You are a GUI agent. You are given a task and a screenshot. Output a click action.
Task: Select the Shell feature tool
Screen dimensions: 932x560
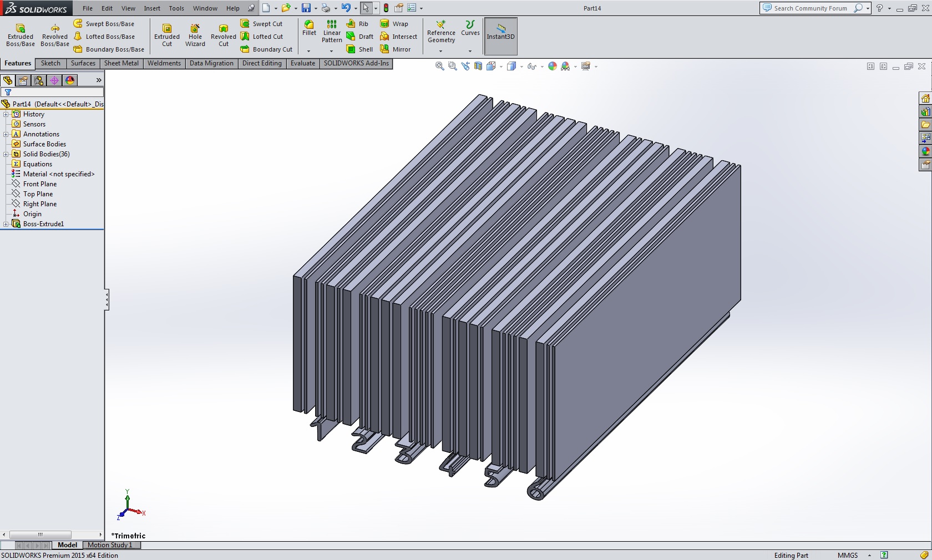(x=359, y=49)
